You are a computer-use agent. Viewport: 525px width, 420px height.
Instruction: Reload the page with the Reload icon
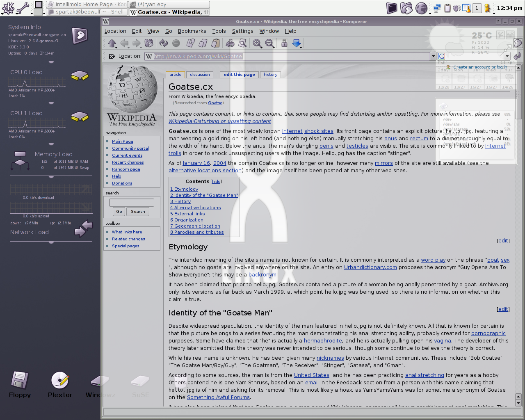(x=164, y=43)
